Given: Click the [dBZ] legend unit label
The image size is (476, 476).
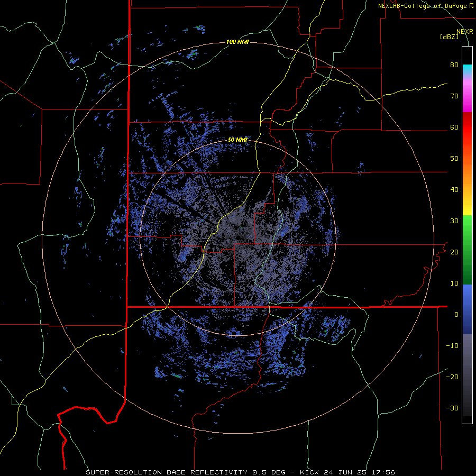Looking at the screenshot, I should coord(449,36).
